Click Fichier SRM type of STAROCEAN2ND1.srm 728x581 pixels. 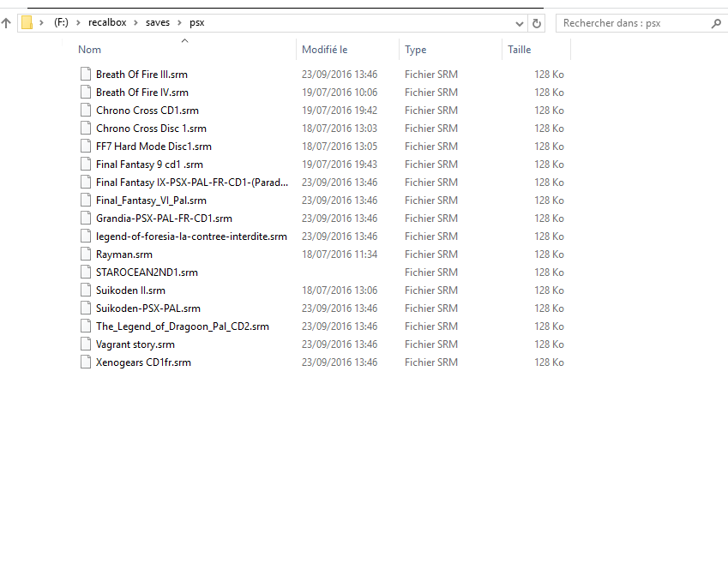point(430,273)
